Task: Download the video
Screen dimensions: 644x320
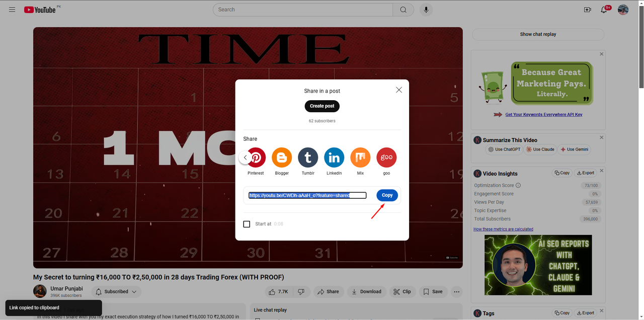Action: (366, 292)
